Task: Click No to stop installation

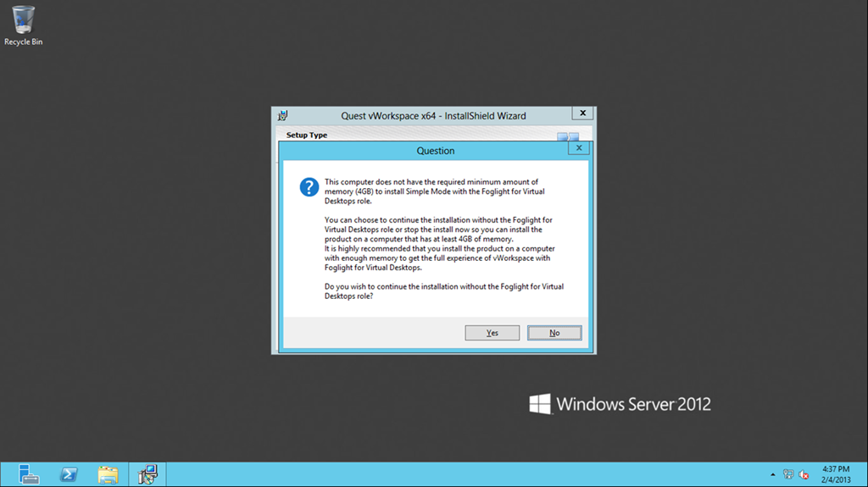Action: [554, 333]
